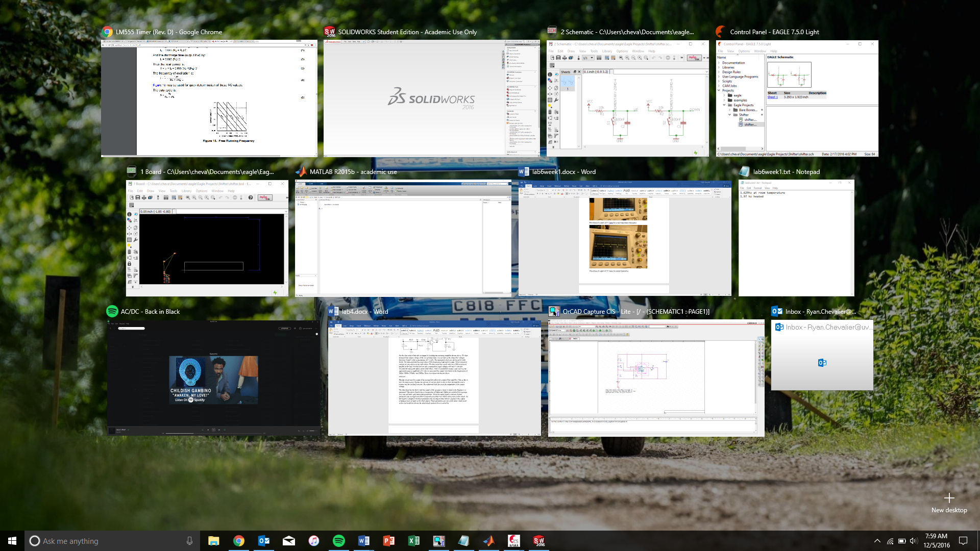Open the network Wi-Fi tray icon
The image size is (980, 551).
point(890,541)
